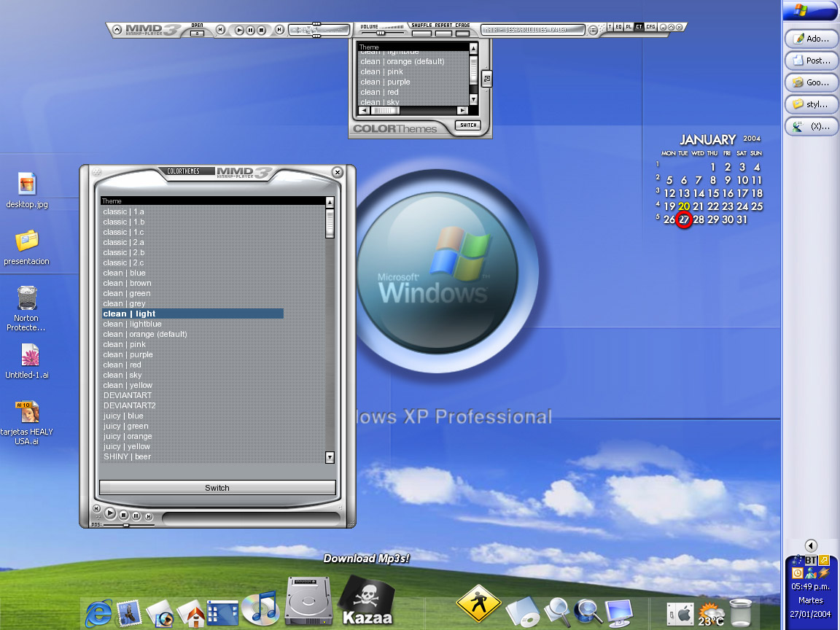Play track from the top MMD3 bar
The height and width of the screenshot is (630, 840).
[x=239, y=30]
